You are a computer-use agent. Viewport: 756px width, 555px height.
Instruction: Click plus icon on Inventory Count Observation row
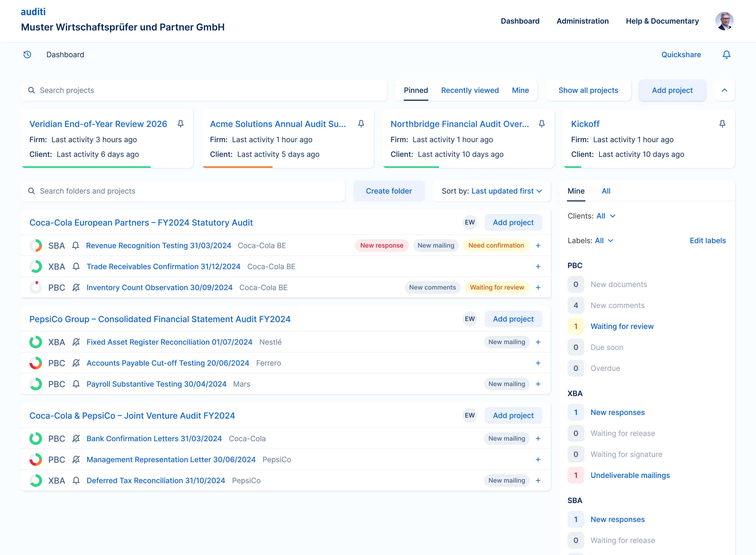pos(538,287)
